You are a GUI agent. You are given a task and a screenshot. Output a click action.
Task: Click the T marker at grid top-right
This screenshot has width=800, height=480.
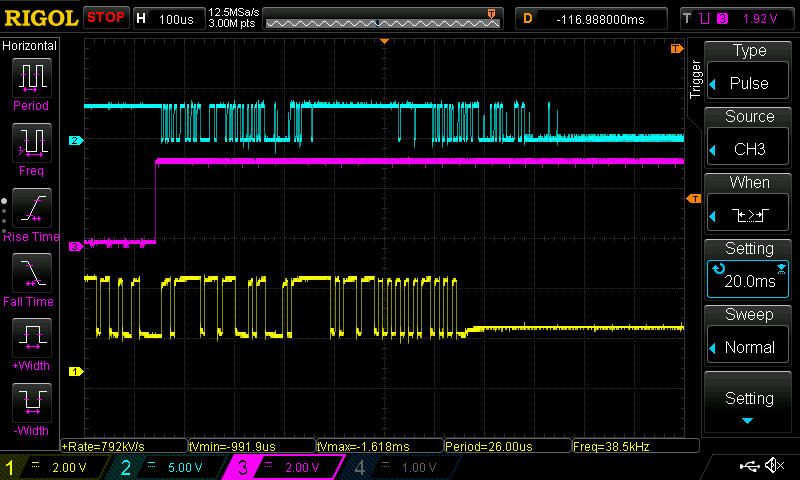pos(677,49)
